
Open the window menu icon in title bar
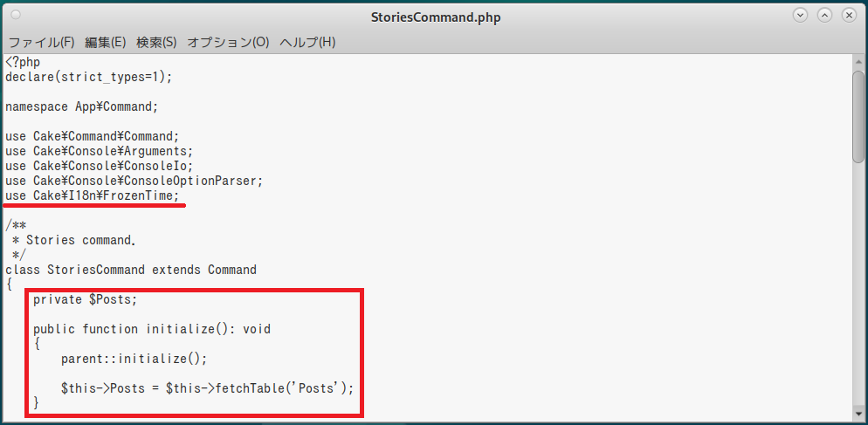pos(16,16)
